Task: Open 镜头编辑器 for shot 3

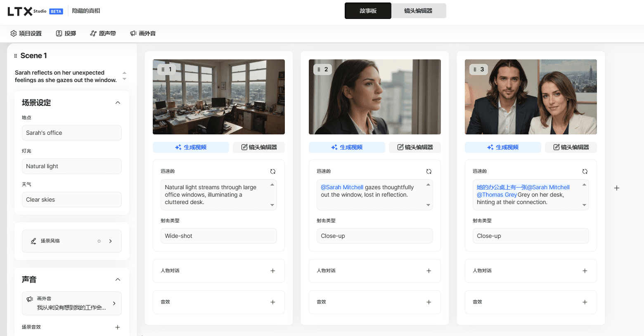Action: click(x=571, y=147)
